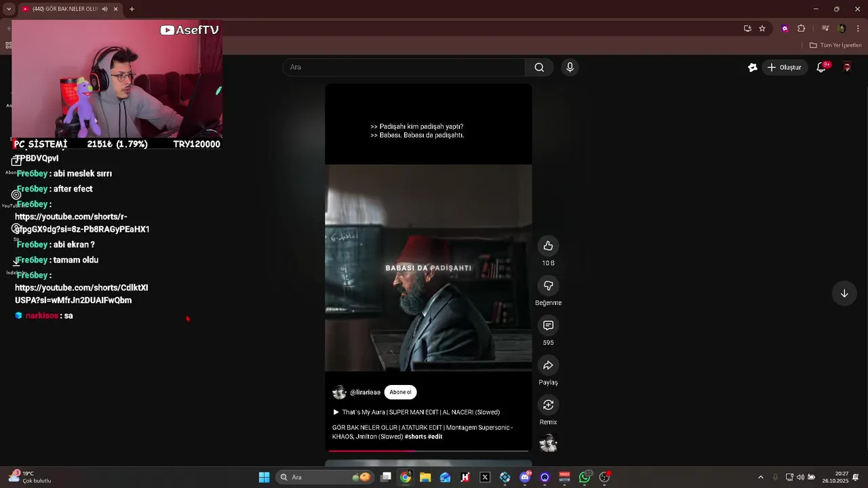Open @lirariaaa channel avatar
The width and height of the screenshot is (868, 488).
coord(339,392)
